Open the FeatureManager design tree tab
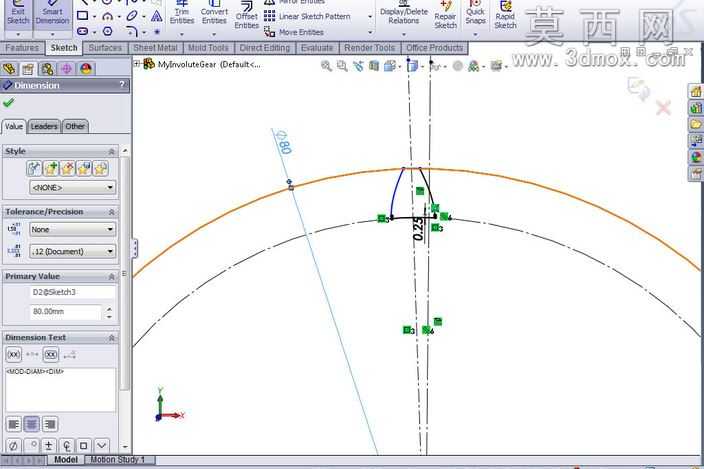The width and height of the screenshot is (704, 469). click(9, 69)
